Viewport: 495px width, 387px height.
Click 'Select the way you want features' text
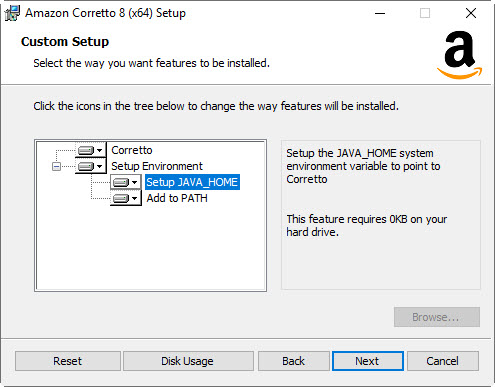pyautogui.click(x=151, y=63)
